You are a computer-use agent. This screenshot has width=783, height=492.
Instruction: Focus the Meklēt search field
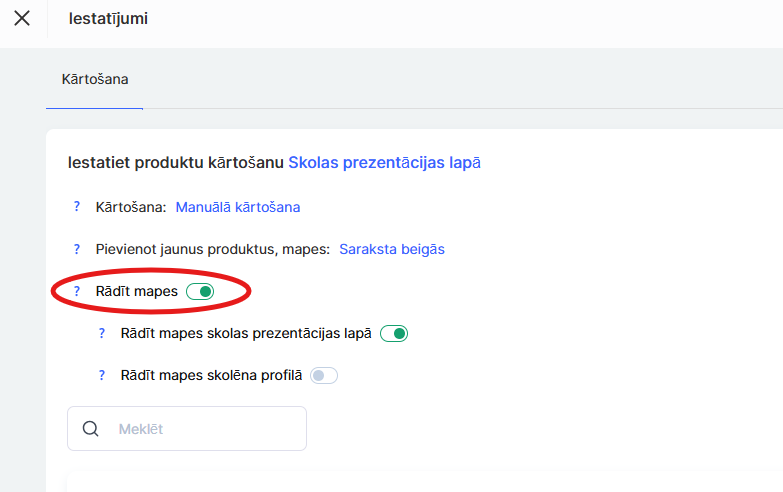click(200, 429)
